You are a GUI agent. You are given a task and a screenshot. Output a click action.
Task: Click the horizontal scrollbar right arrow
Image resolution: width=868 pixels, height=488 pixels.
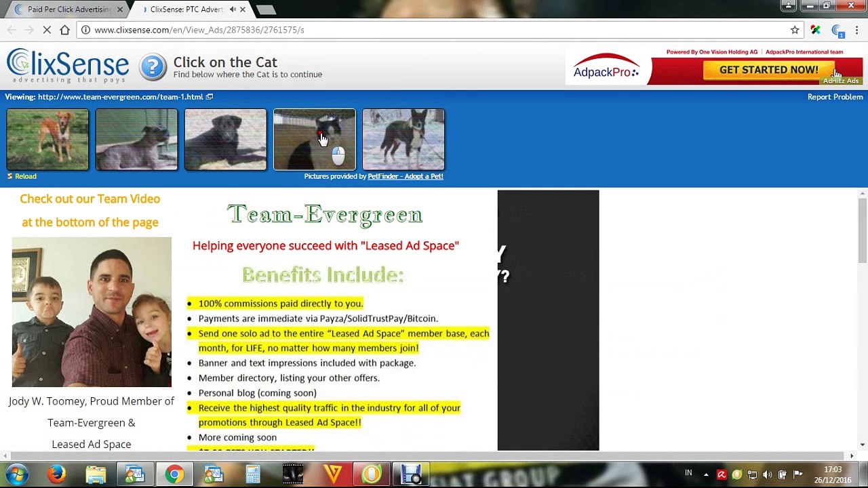click(852, 455)
